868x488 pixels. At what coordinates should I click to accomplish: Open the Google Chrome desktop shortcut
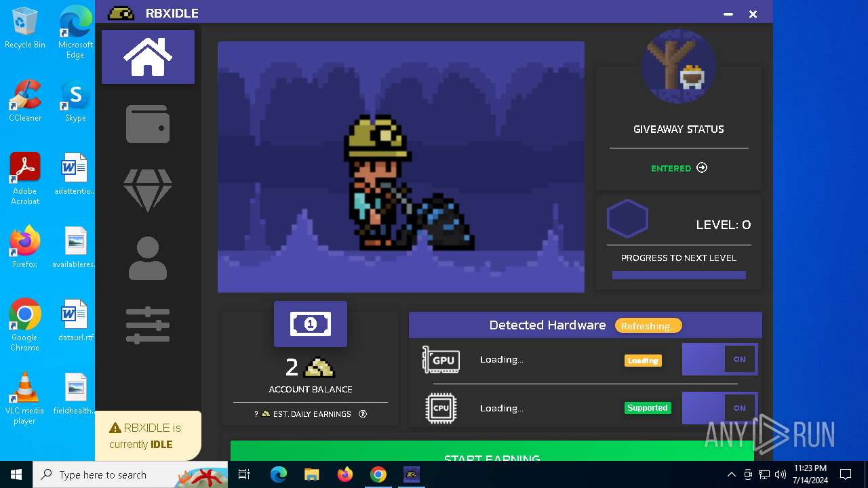[x=25, y=325]
